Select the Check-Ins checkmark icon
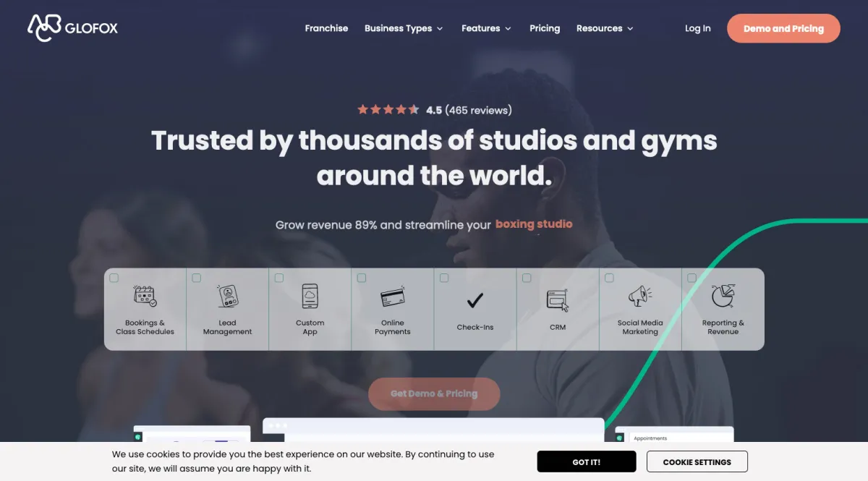 475,299
